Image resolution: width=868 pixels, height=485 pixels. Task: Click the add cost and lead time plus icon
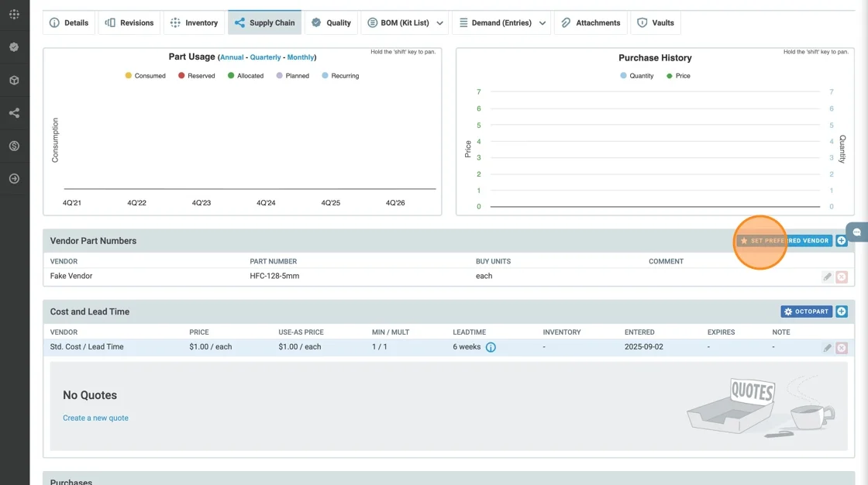[842, 311]
